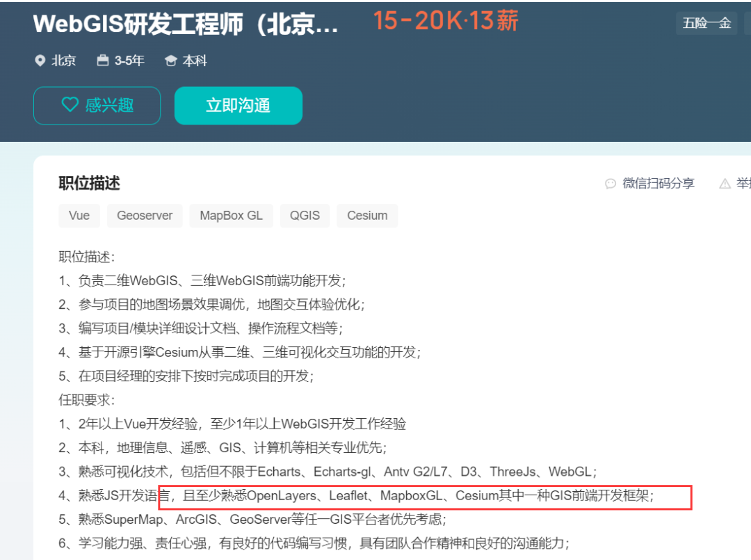Click line 熟悉SuperMap、ArcGIS、GeoServer
751x560 pixels.
[252, 519]
